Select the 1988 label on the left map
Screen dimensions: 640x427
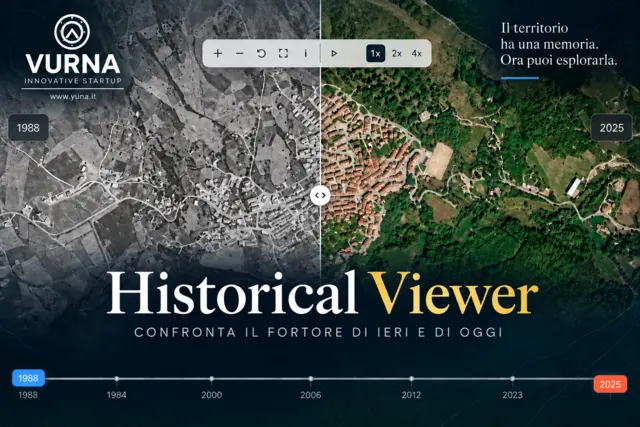click(28, 128)
